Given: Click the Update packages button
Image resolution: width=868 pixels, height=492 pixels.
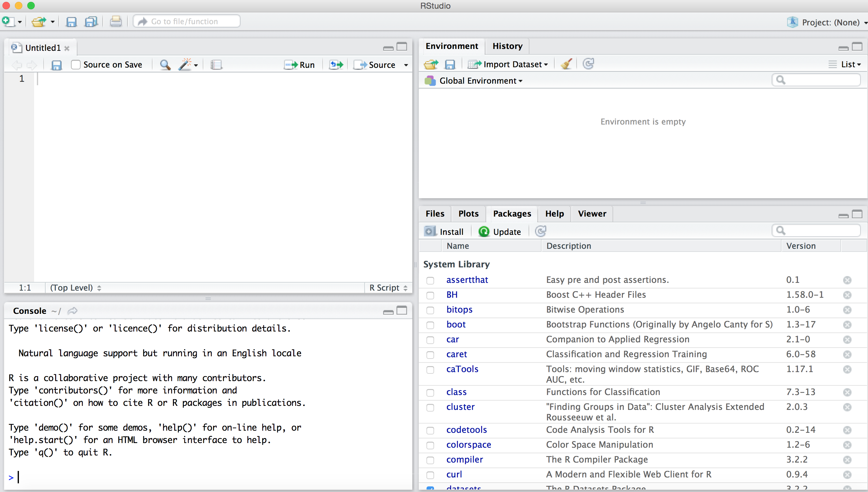Looking at the screenshot, I should [500, 232].
